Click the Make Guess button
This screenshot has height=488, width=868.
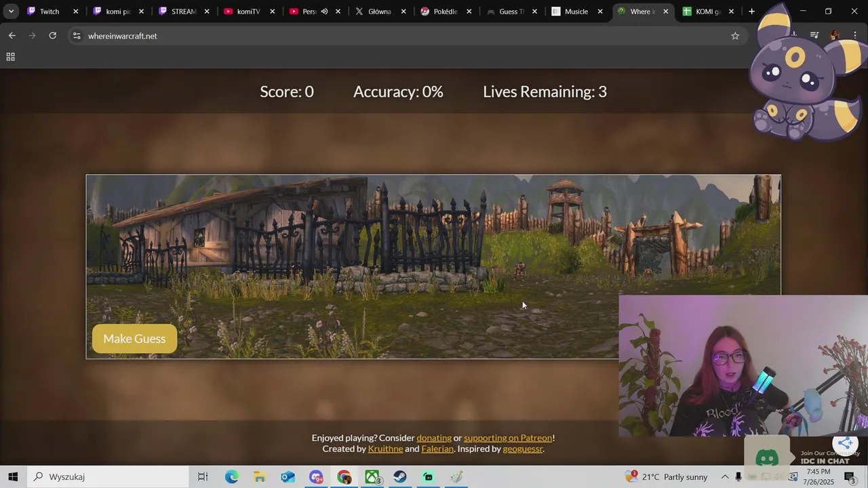[134, 338]
